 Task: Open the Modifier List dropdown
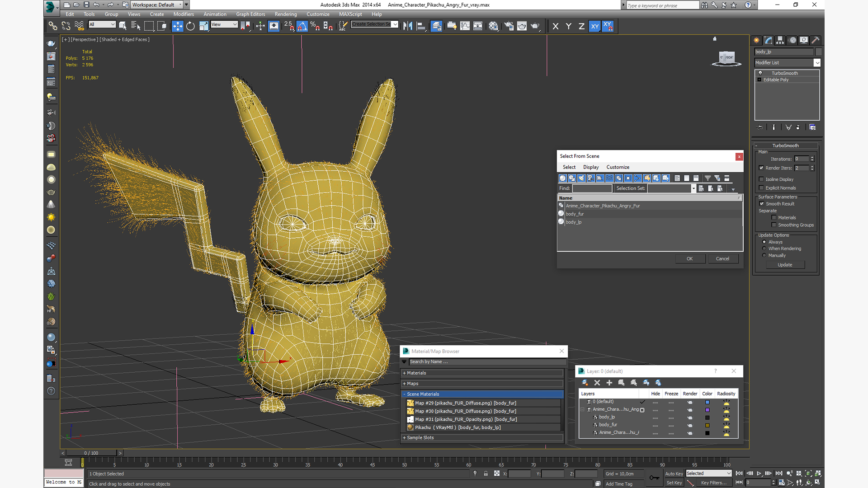tap(787, 63)
